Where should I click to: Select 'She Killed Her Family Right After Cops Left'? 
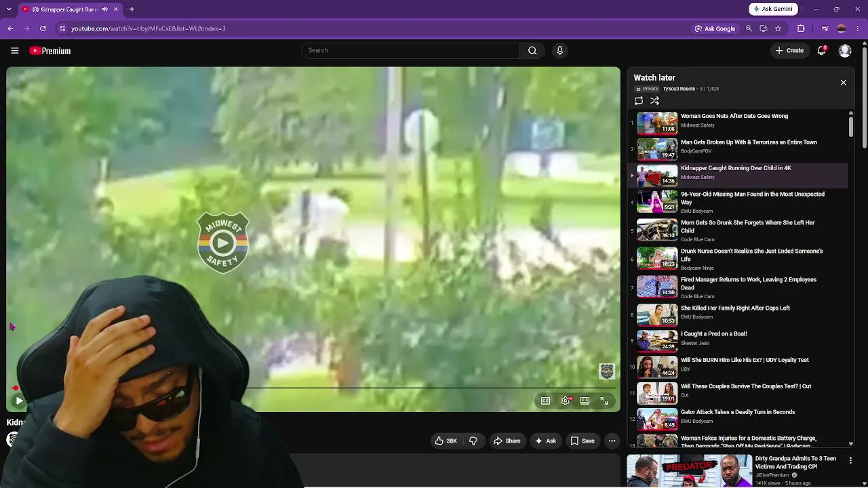coord(735,308)
